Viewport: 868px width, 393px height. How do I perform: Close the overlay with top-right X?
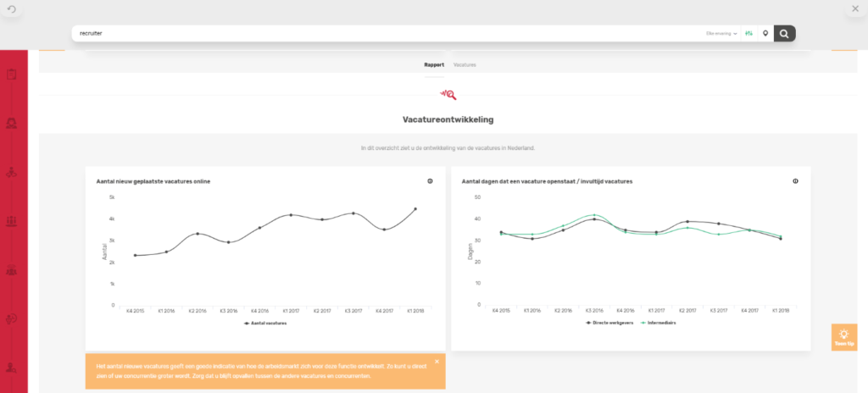(x=855, y=8)
